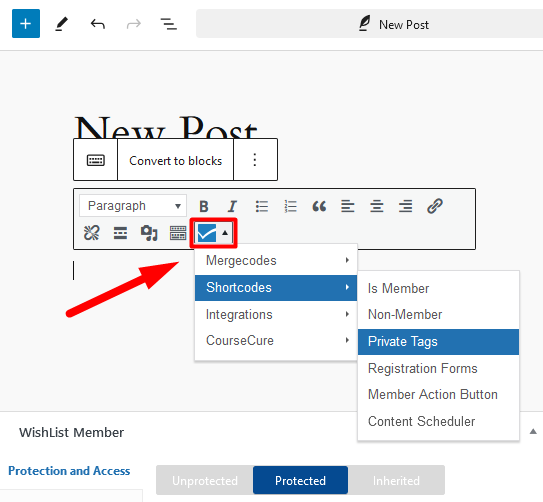Viewport: 543px width, 502px height.
Task: Choose Member Action Button shortcode
Action: coord(438,395)
